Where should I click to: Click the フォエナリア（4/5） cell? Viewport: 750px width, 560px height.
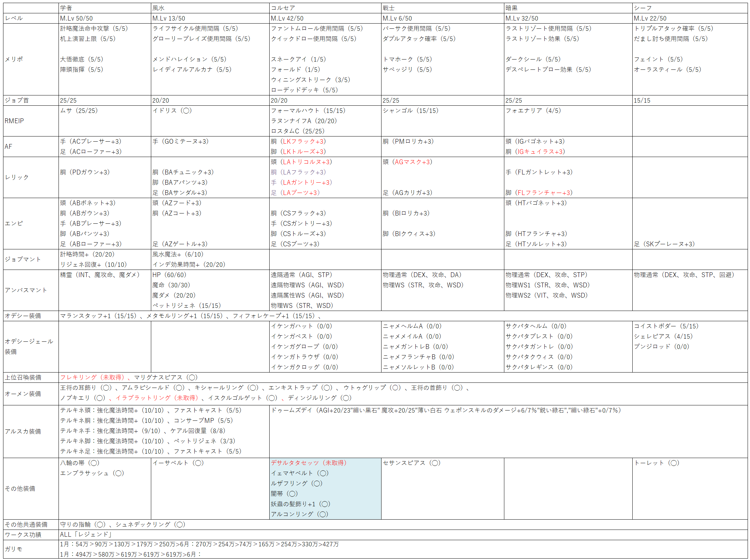coord(533,110)
